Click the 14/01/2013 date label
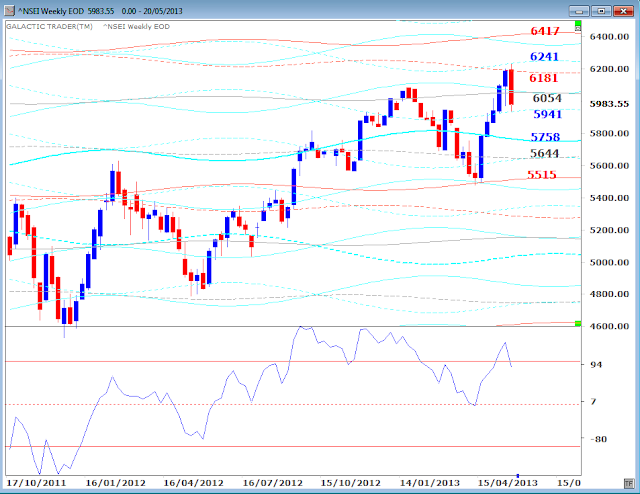This screenshot has height=494, width=640. (x=429, y=483)
